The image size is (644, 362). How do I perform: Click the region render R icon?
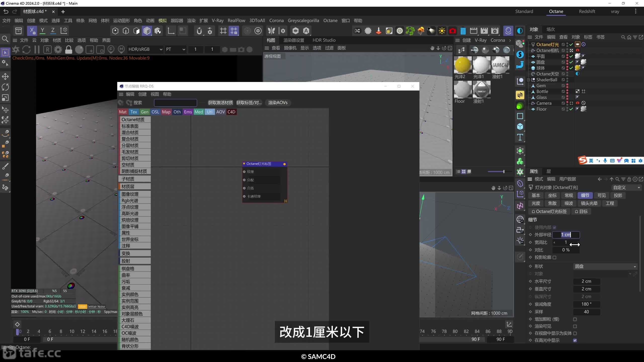point(47,50)
